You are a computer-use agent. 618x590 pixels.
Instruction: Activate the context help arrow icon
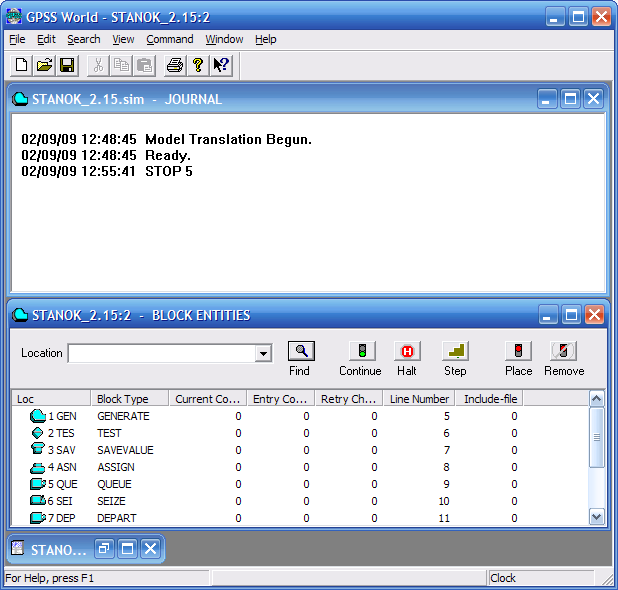(x=221, y=65)
